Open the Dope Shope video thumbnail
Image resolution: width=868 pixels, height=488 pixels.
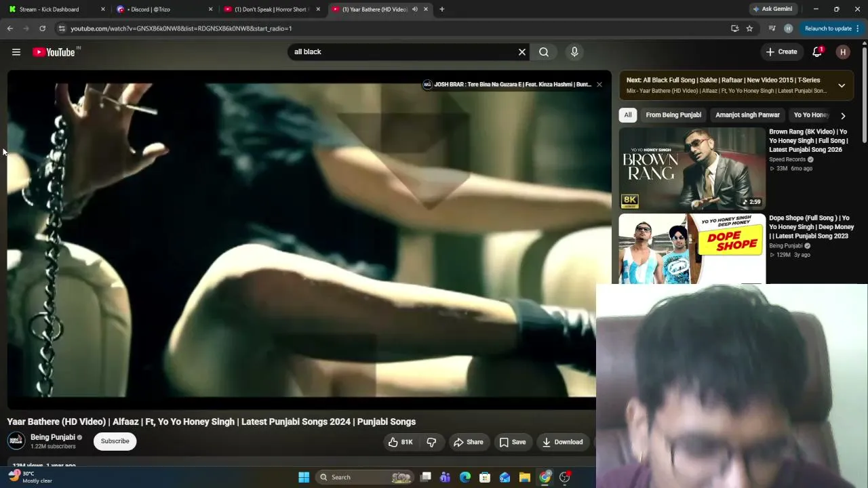692,249
